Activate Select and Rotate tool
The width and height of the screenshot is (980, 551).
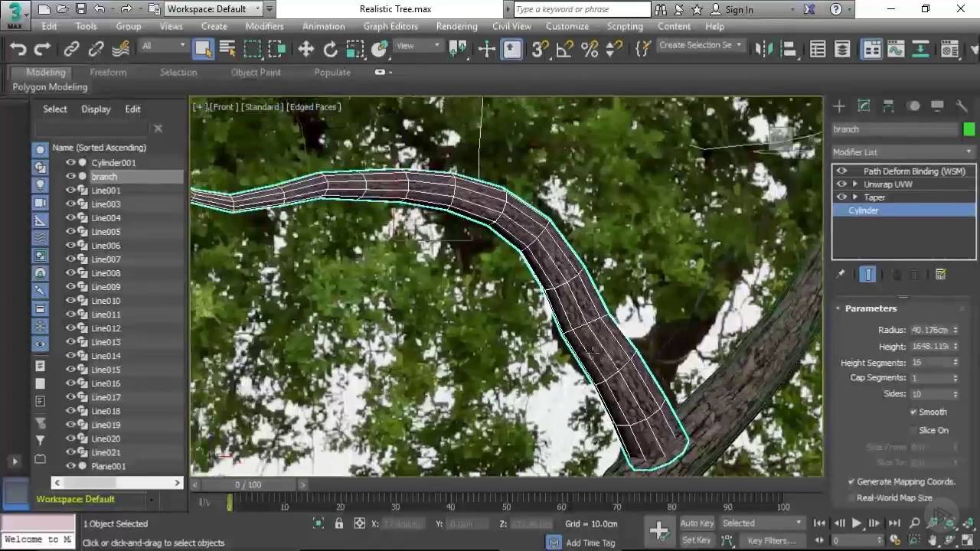(x=331, y=49)
